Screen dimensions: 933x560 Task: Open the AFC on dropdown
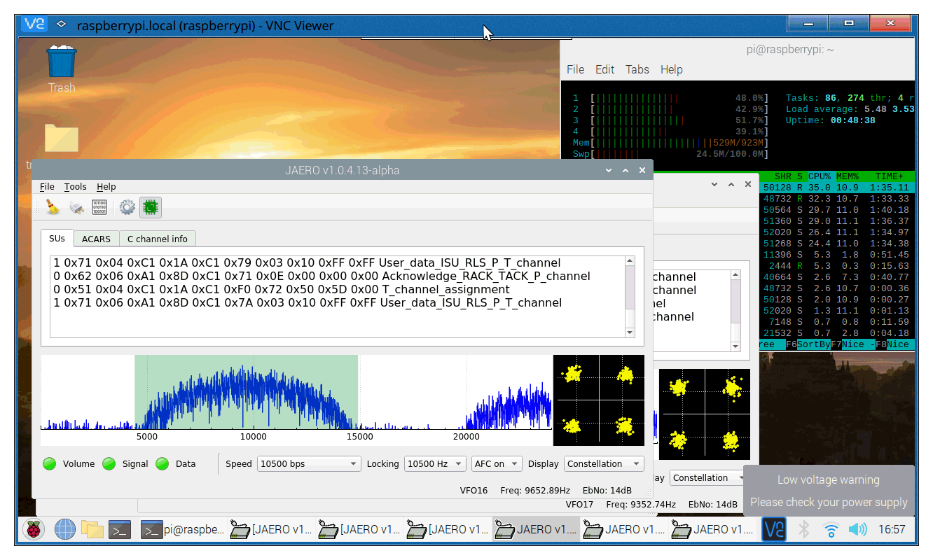click(x=497, y=463)
